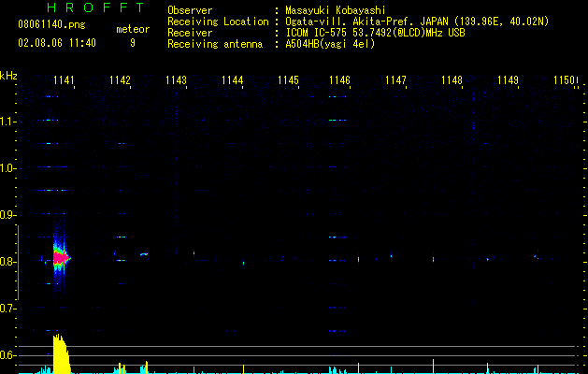Click the 'meteor' count label
The height and width of the screenshot is (374, 588).
133,29
